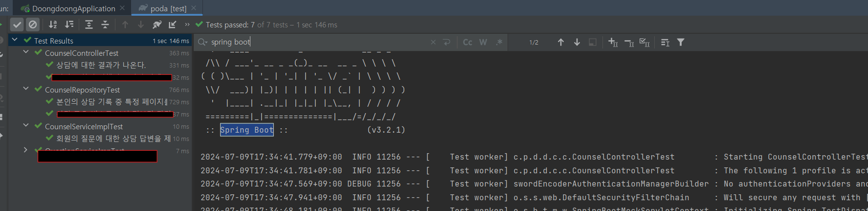Select CounselRepositoryTest in the tree
This screenshot has height=211, width=868.
82,90
